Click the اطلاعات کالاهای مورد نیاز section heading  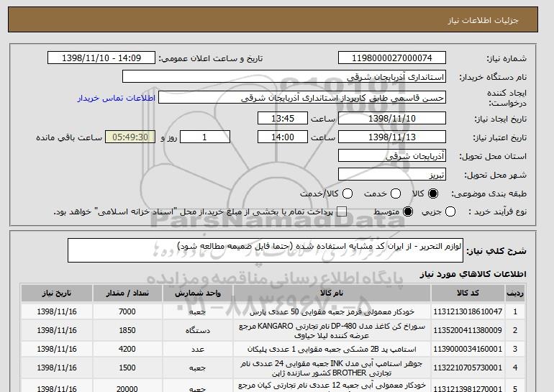point(473,274)
